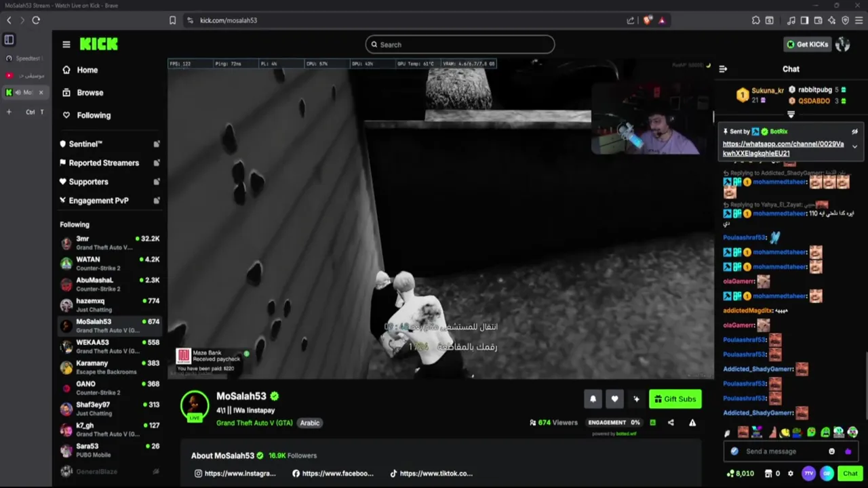This screenshot has width=868, height=488.
Task: Click the MoSalah53 streamer avatar
Action: [195, 405]
